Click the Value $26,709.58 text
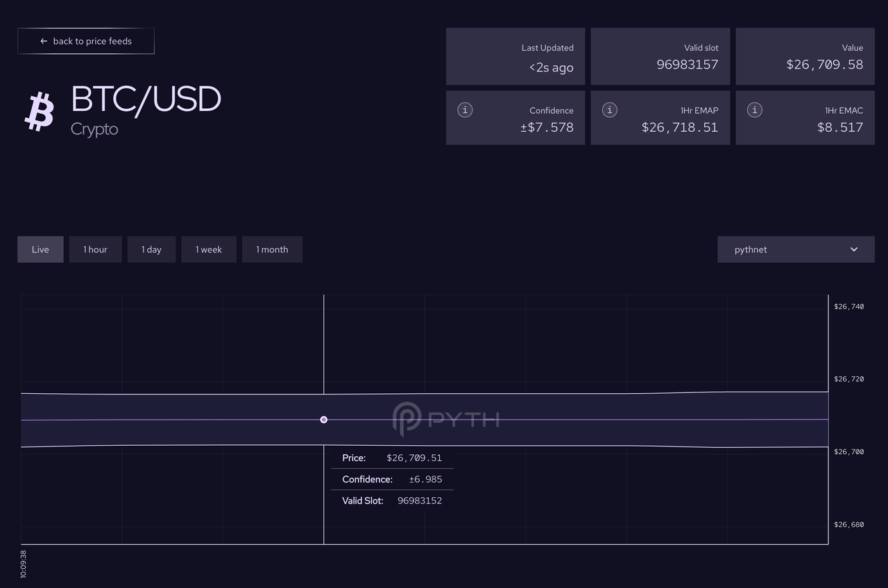The height and width of the screenshot is (588, 888). point(825,64)
